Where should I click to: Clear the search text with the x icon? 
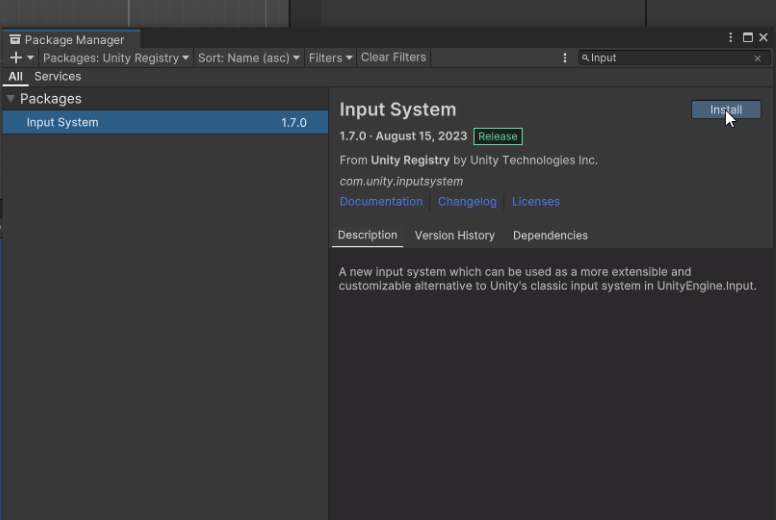(x=757, y=58)
